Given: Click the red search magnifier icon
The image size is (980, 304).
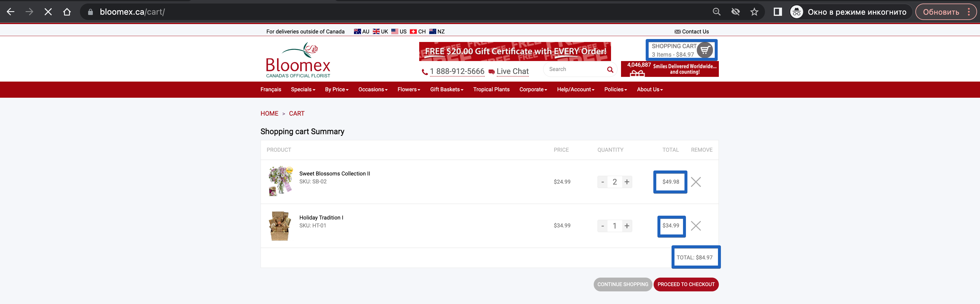Looking at the screenshot, I should click(x=610, y=70).
